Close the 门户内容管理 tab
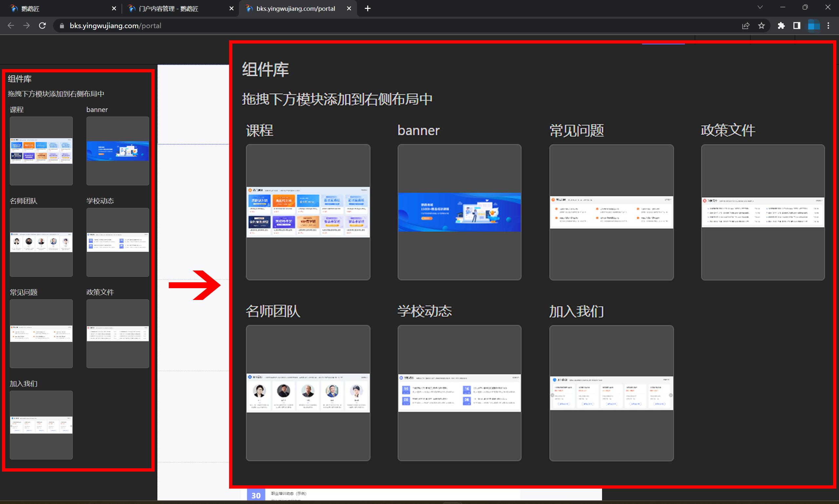This screenshot has width=839, height=504. point(231,8)
